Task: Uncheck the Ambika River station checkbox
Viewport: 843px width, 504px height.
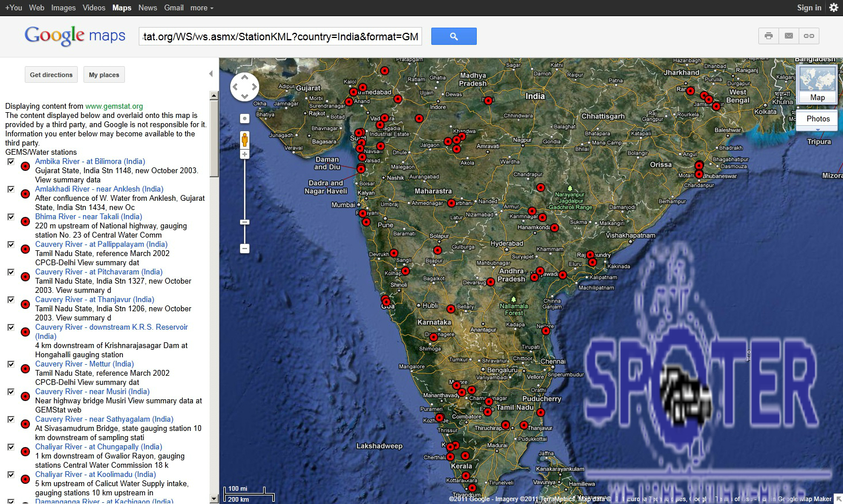Action: (x=11, y=162)
